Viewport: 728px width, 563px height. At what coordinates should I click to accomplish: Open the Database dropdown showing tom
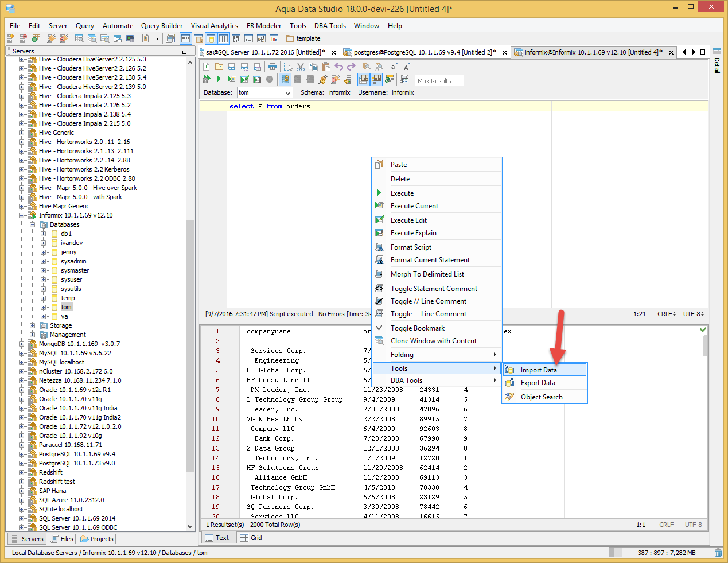point(264,92)
